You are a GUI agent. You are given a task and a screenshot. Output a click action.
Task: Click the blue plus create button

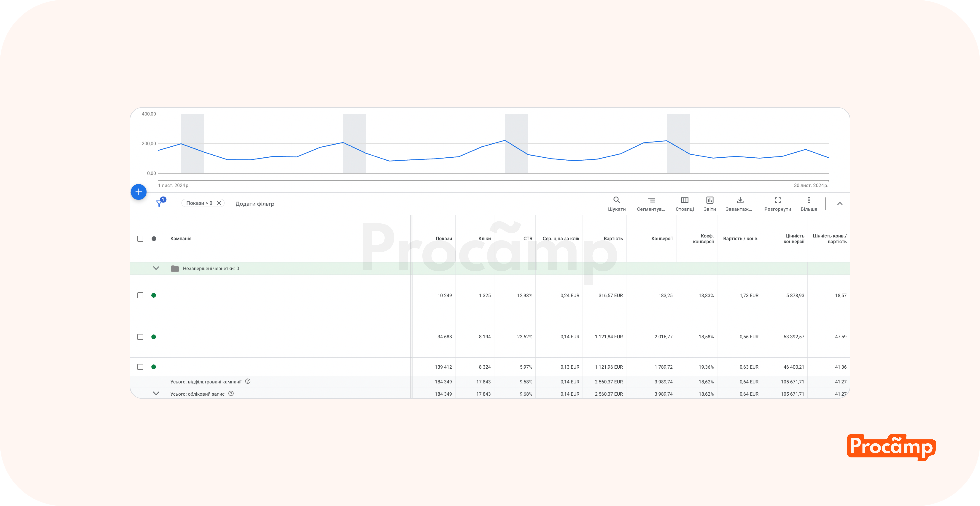pyautogui.click(x=138, y=192)
